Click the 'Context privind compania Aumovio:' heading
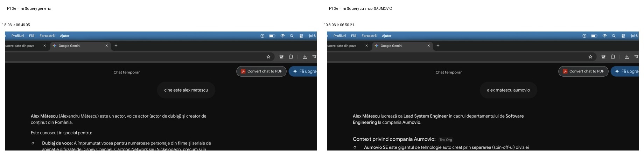The image size is (644, 154). tap(394, 139)
